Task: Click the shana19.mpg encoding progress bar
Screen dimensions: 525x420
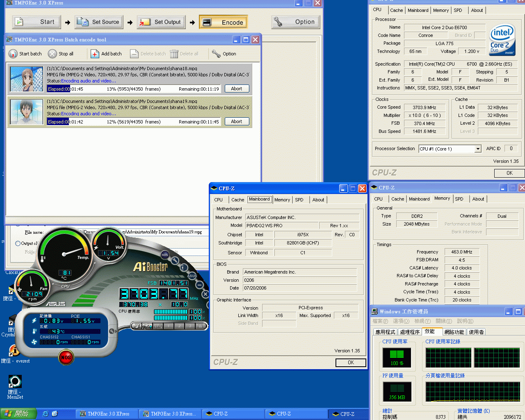Action: [x=134, y=122]
